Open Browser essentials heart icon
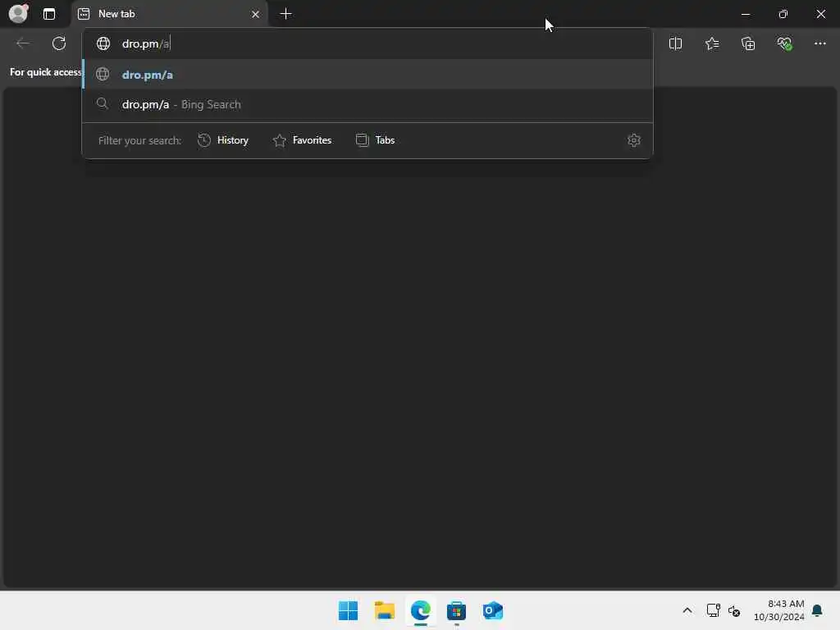Viewport: 840px width, 630px height. pyautogui.click(x=785, y=43)
